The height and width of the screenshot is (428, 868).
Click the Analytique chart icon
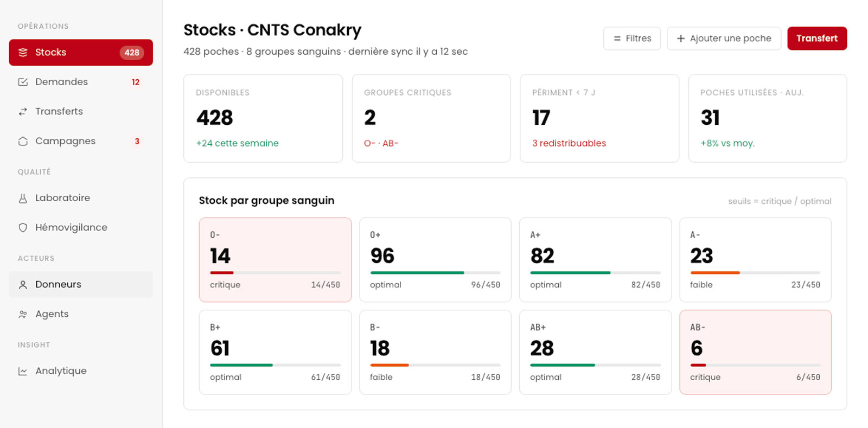[x=23, y=371]
